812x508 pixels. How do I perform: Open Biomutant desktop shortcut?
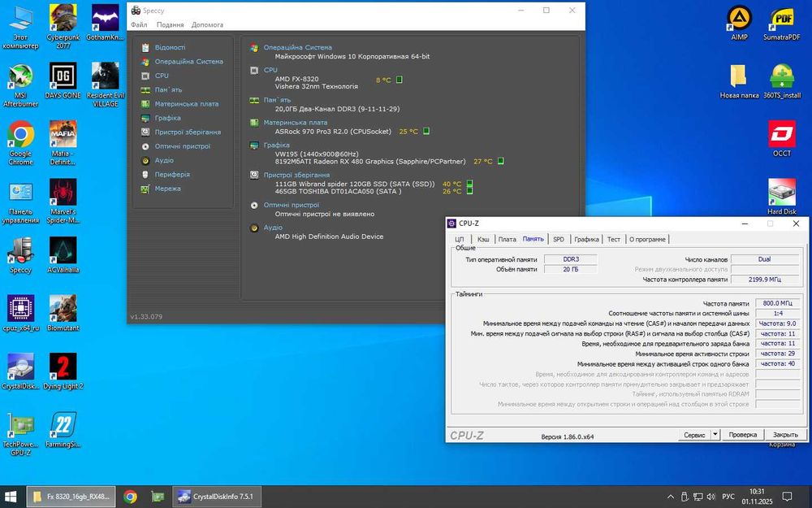click(63, 313)
